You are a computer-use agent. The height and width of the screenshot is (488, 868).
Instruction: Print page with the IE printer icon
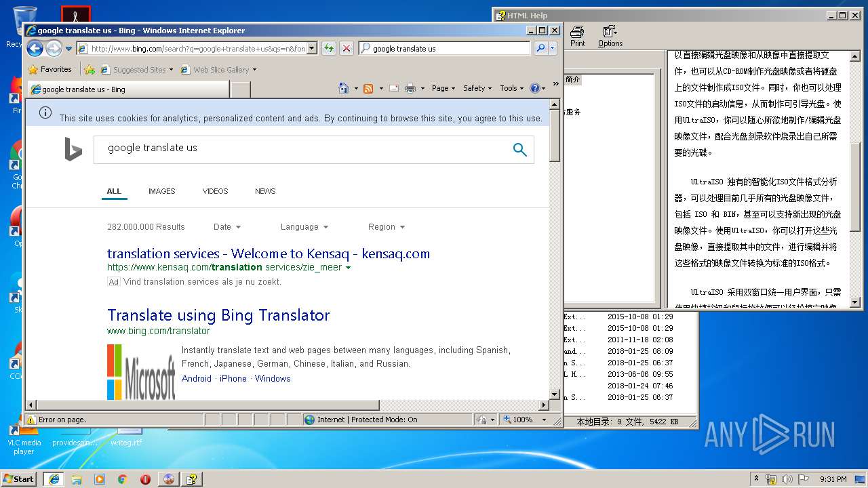(410, 88)
